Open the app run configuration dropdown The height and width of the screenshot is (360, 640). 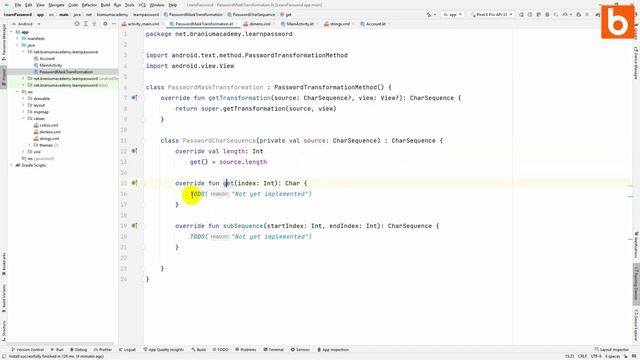tap(453, 14)
